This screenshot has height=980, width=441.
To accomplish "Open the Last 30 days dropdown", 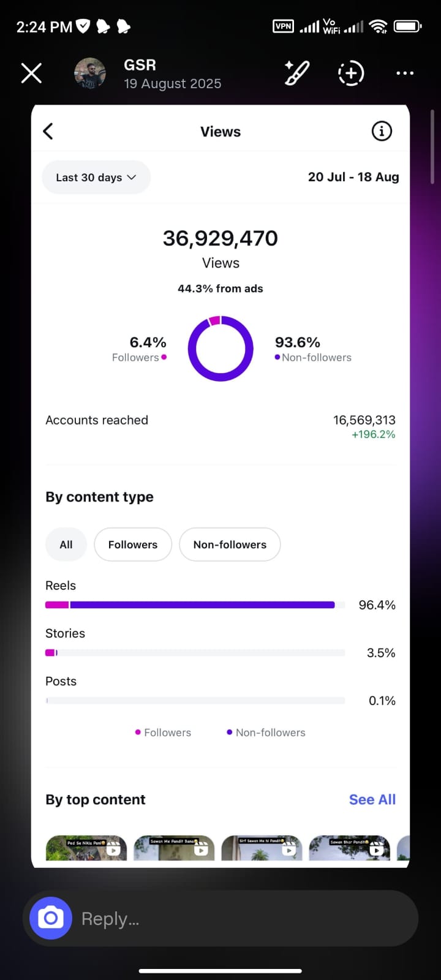I will point(96,177).
